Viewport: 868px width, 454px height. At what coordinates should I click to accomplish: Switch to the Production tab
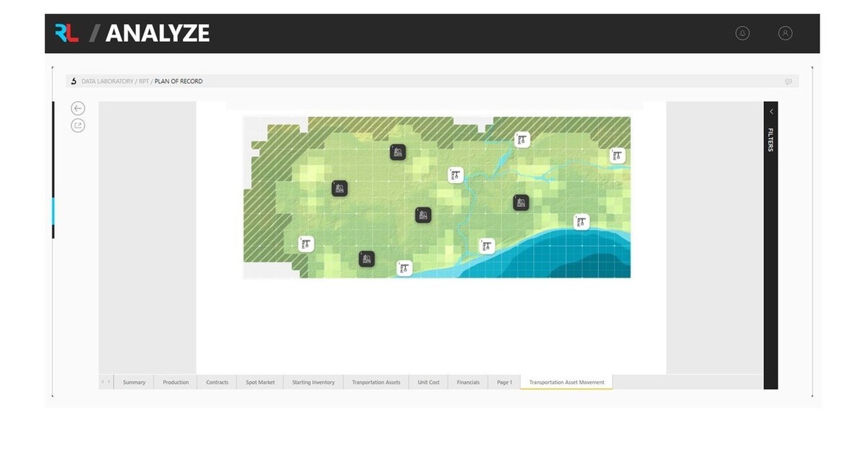click(175, 382)
